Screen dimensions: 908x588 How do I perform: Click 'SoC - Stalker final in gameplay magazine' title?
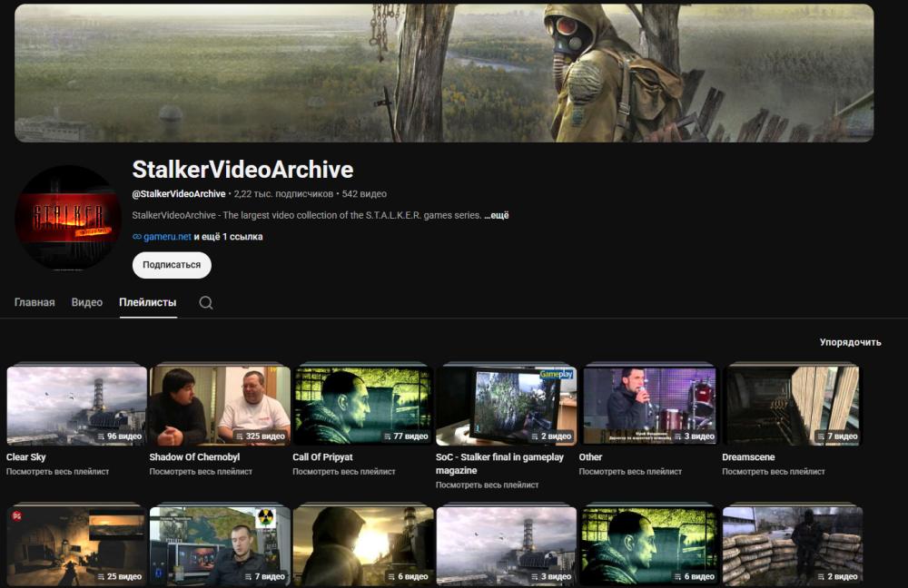pyautogui.click(x=499, y=464)
